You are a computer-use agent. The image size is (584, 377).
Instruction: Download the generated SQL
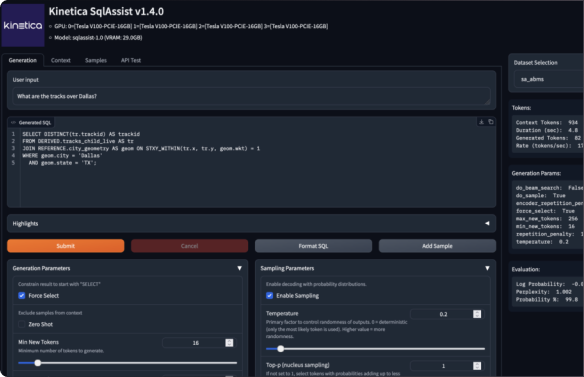(x=481, y=122)
